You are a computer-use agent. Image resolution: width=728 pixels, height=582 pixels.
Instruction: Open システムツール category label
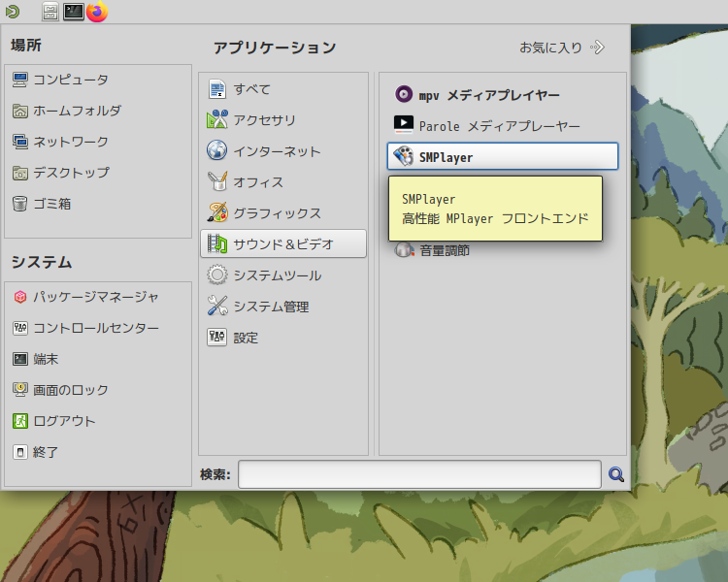(278, 275)
